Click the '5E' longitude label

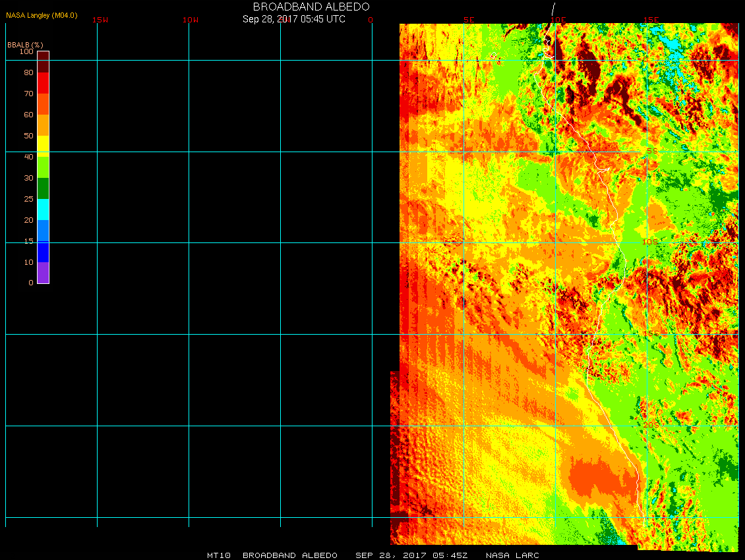click(469, 20)
